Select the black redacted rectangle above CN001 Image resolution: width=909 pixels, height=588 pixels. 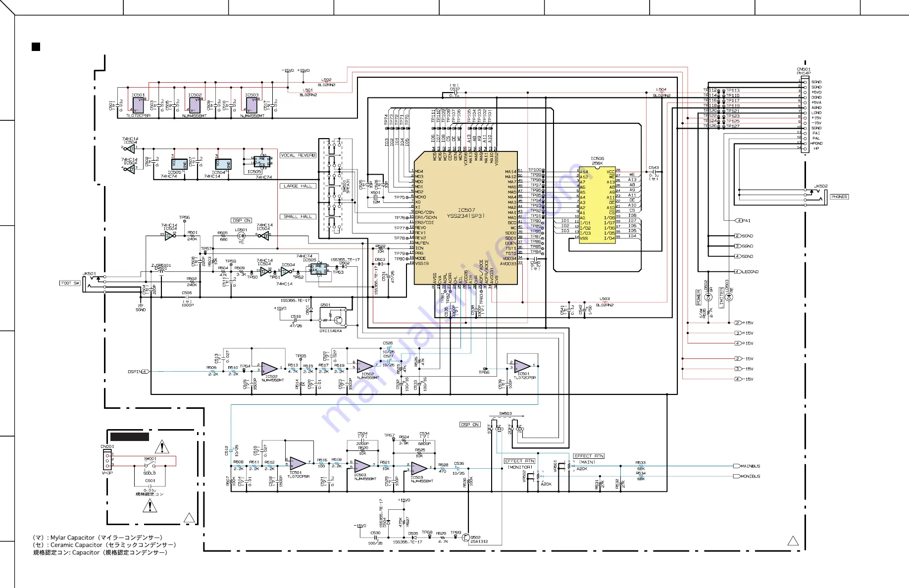(130, 437)
